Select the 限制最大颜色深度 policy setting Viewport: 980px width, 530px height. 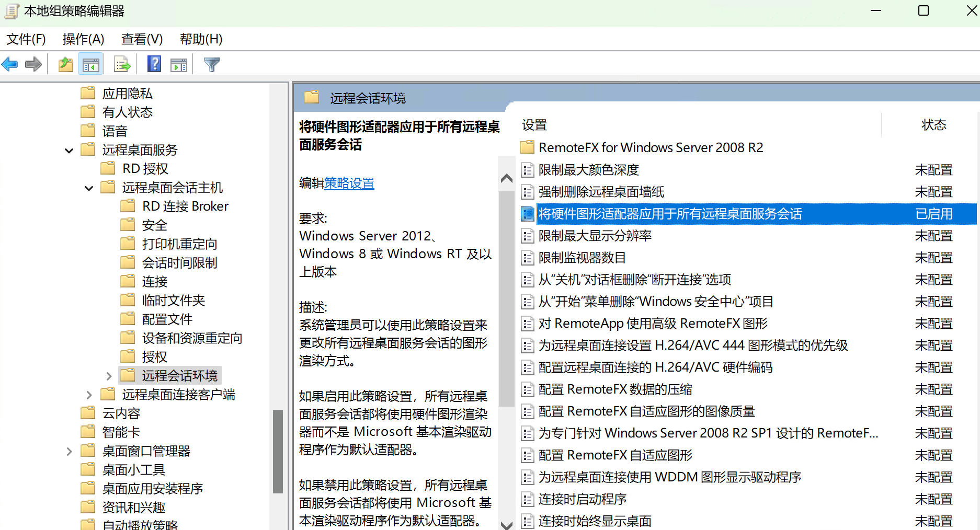(589, 170)
